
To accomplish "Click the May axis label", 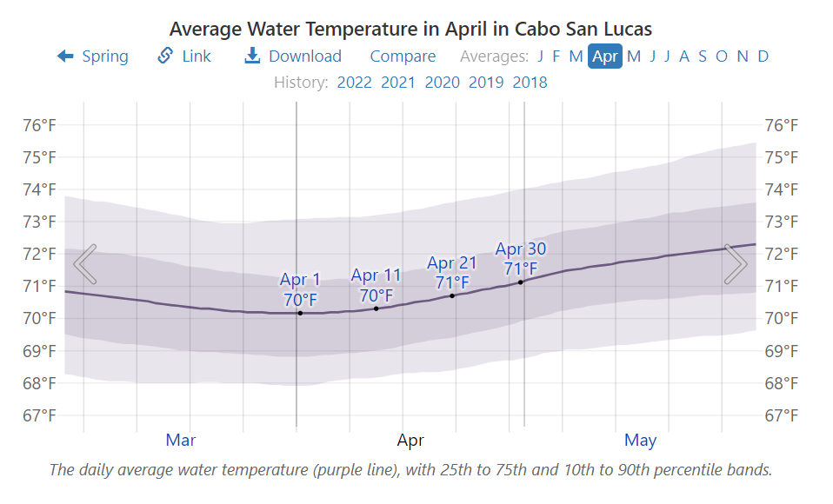I will pyautogui.click(x=640, y=441).
